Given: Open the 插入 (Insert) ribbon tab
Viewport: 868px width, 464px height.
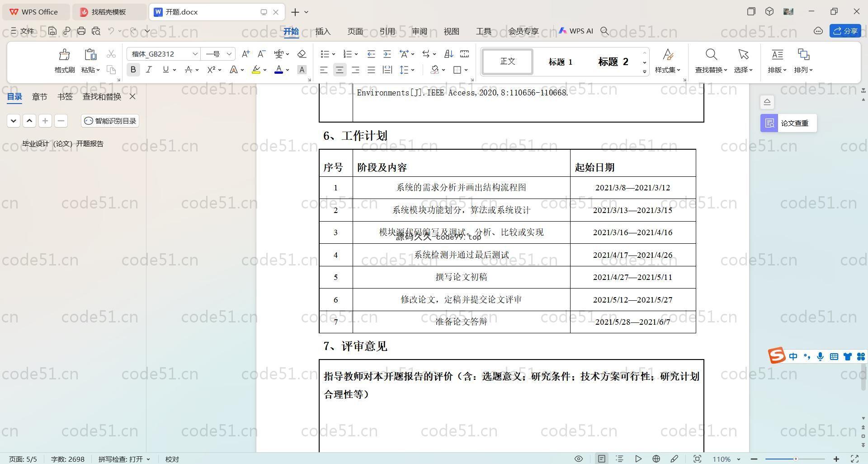Looking at the screenshot, I should click(x=323, y=31).
